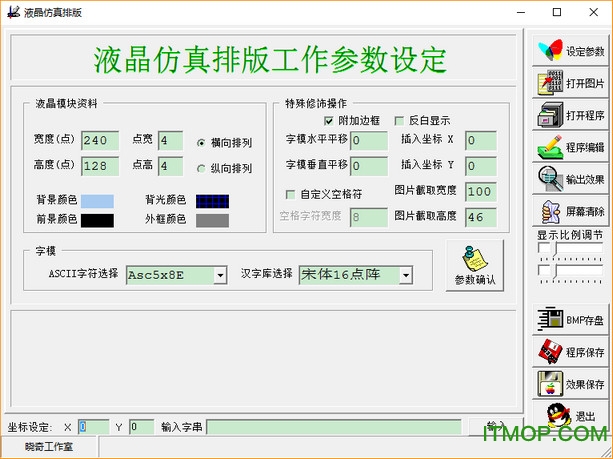
Task: Save effect with 效果保存 disk icon
Action: [570, 384]
